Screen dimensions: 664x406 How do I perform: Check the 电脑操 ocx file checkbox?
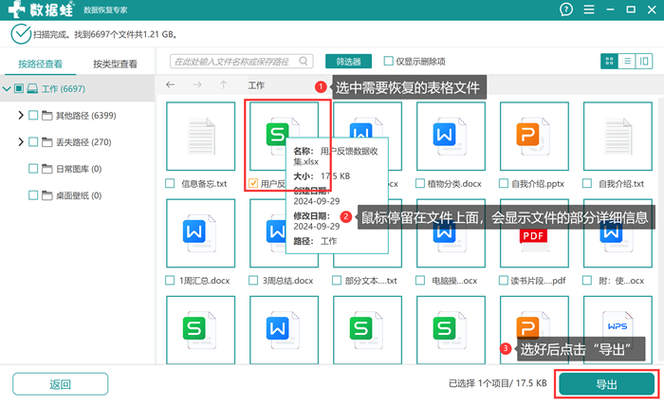point(420,280)
